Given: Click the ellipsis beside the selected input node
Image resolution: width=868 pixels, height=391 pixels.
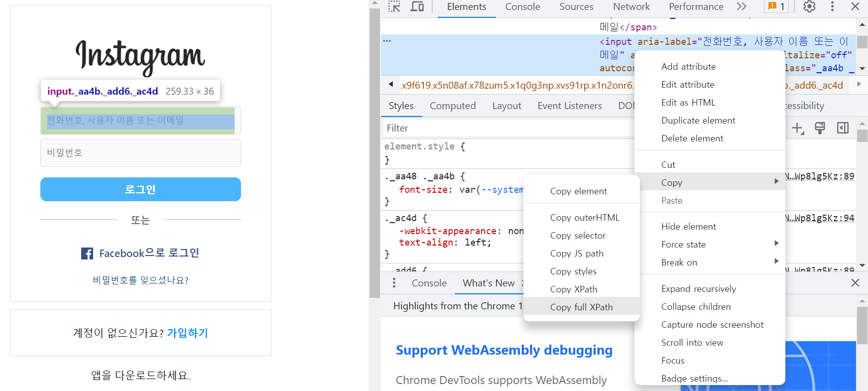Looking at the screenshot, I should 387,41.
